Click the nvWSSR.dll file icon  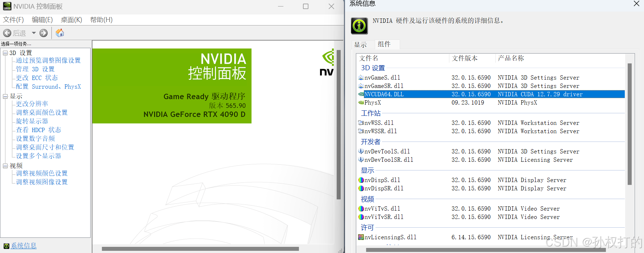pos(361,131)
